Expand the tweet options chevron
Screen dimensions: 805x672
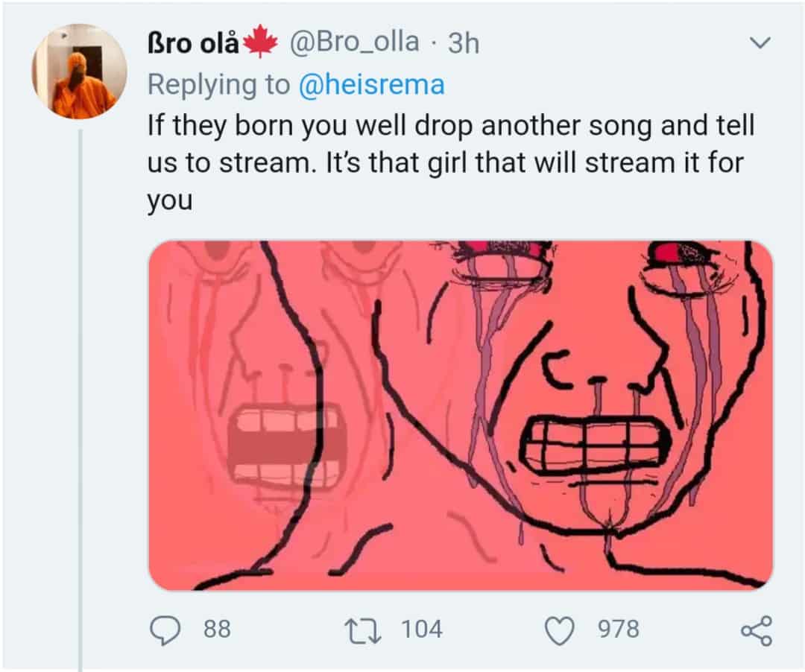(760, 42)
